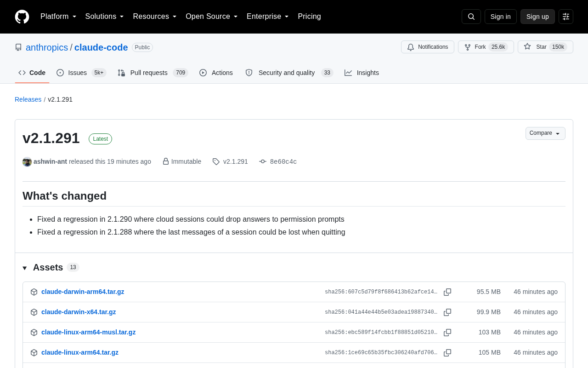Download claude-linux-arm64.tar.gz
The height and width of the screenshot is (368, 588).
(80, 352)
